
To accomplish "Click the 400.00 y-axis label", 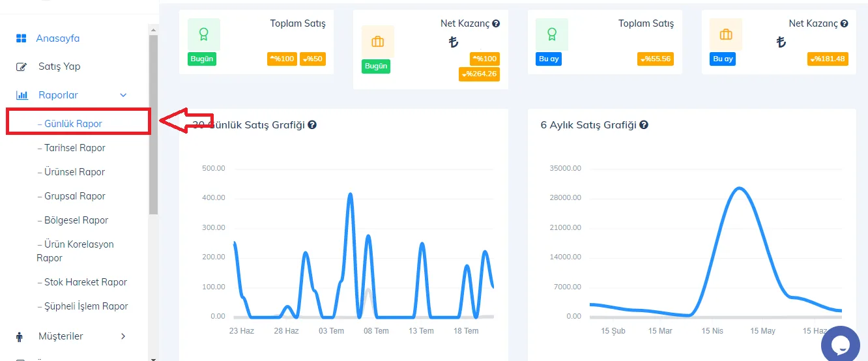I will [214, 197].
